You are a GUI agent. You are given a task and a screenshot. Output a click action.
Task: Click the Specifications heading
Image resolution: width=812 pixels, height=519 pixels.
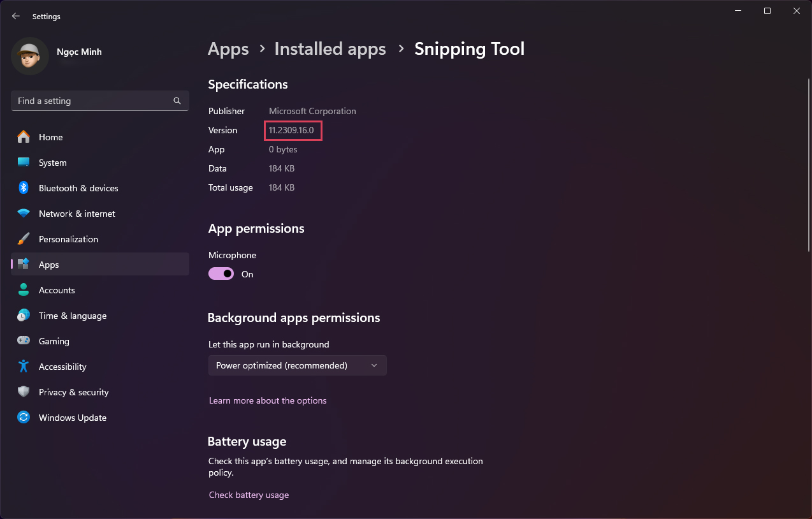(x=248, y=84)
